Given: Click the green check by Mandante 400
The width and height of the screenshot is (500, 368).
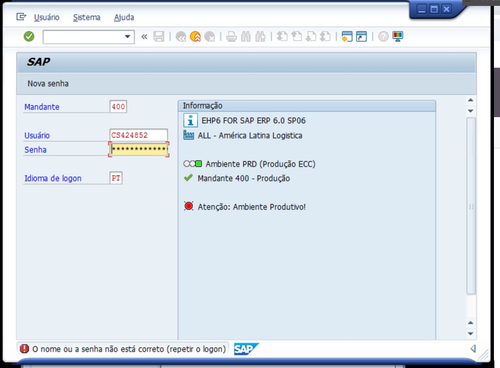Looking at the screenshot, I should pyautogui.click(x=188, y=178).
